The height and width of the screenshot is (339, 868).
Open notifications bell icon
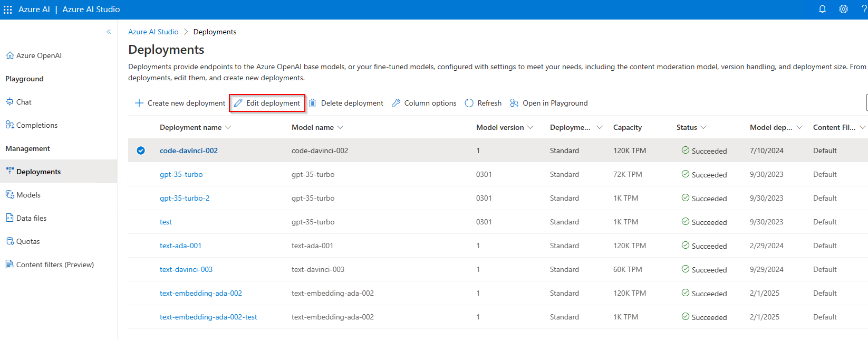pyautogui.click(x=822, y=9)
